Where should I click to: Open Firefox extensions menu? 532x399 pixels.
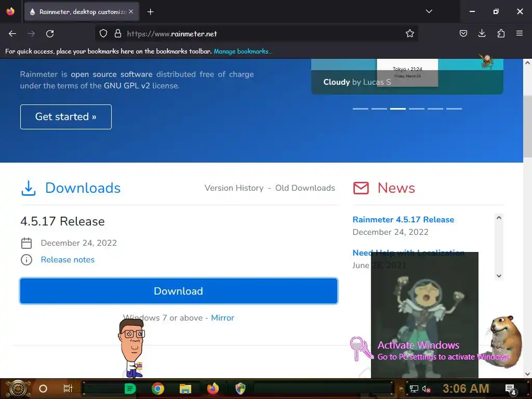tap(501, 33)
